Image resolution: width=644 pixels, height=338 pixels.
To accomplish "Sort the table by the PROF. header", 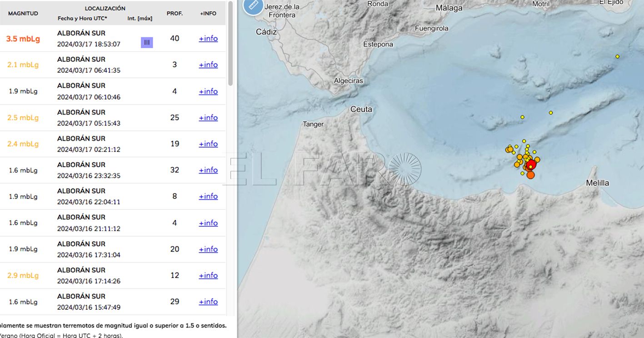I will tap(175, 13).
